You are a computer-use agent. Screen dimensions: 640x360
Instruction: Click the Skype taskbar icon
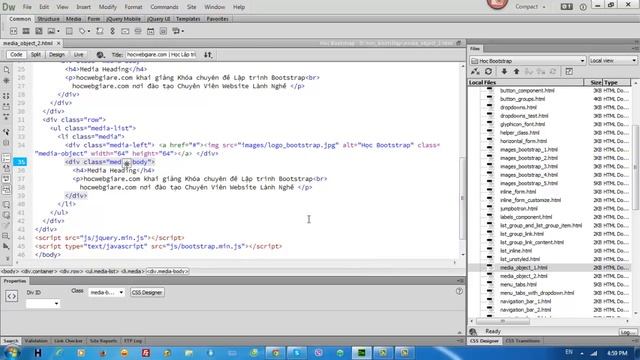297,353
